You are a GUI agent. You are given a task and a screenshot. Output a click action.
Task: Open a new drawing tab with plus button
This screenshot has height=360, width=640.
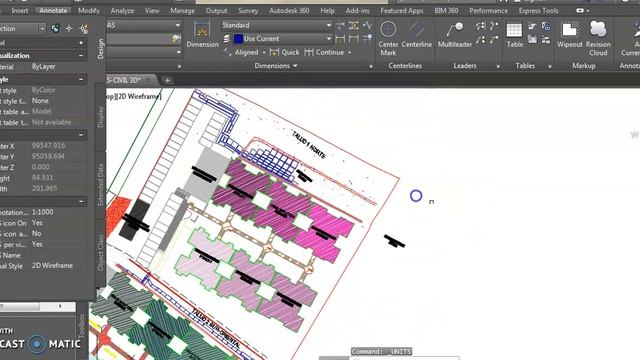pyautogui.click(x=167, y=80)
